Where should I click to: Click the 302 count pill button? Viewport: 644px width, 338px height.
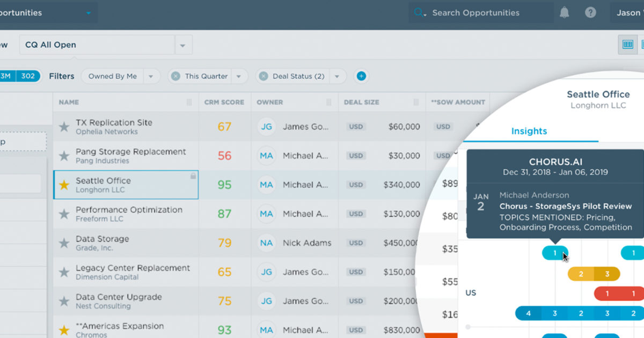coord(28,76)
